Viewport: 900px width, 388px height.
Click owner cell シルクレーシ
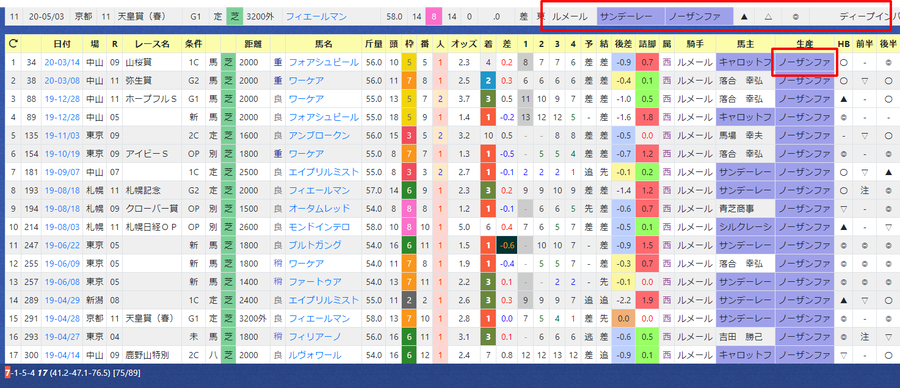click(745, 227)
